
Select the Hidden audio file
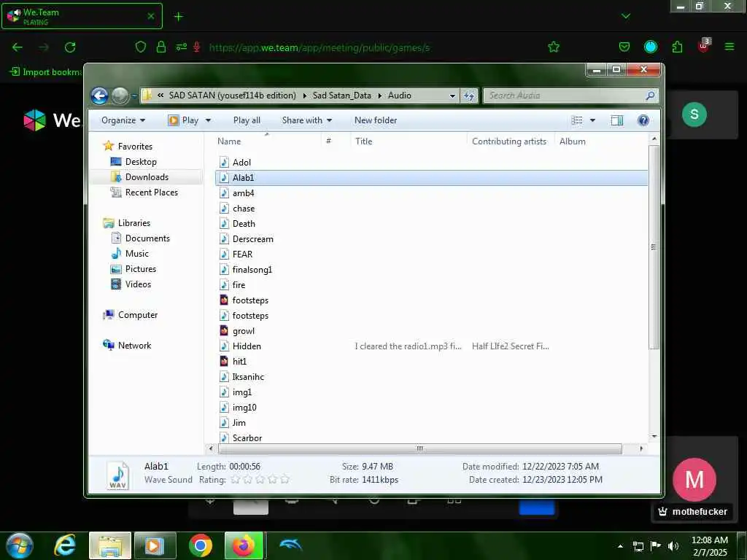(247, 346)
